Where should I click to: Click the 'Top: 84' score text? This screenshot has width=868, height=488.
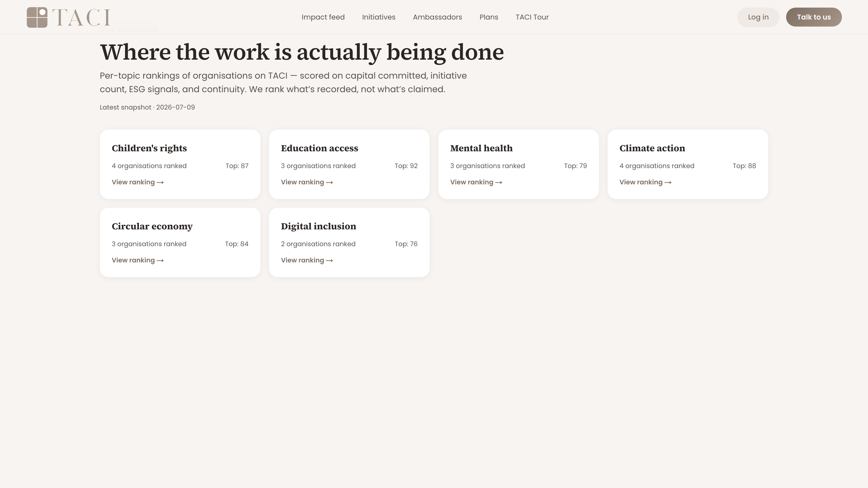237,244
